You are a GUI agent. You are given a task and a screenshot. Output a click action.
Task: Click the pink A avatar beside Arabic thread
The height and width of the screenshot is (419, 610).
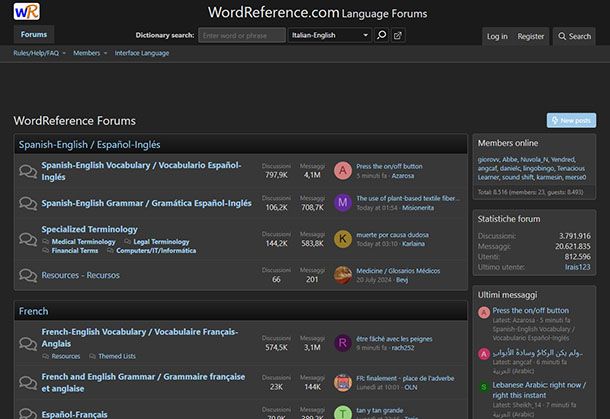(484, 354)
